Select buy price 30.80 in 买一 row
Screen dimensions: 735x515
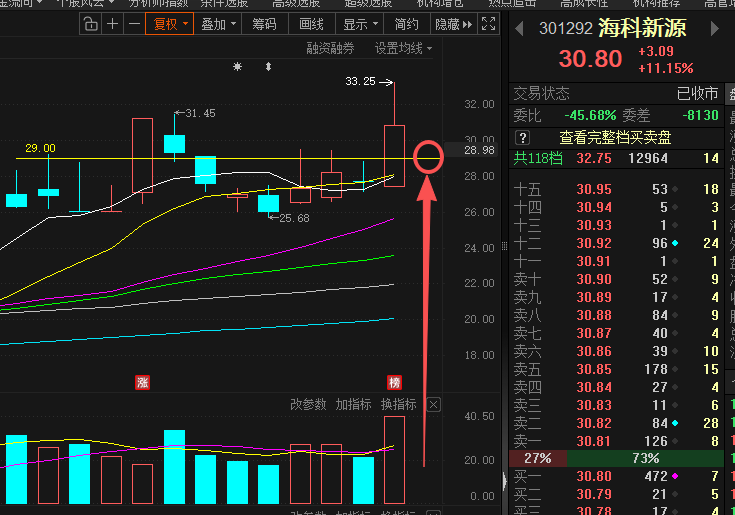(594, 476)
